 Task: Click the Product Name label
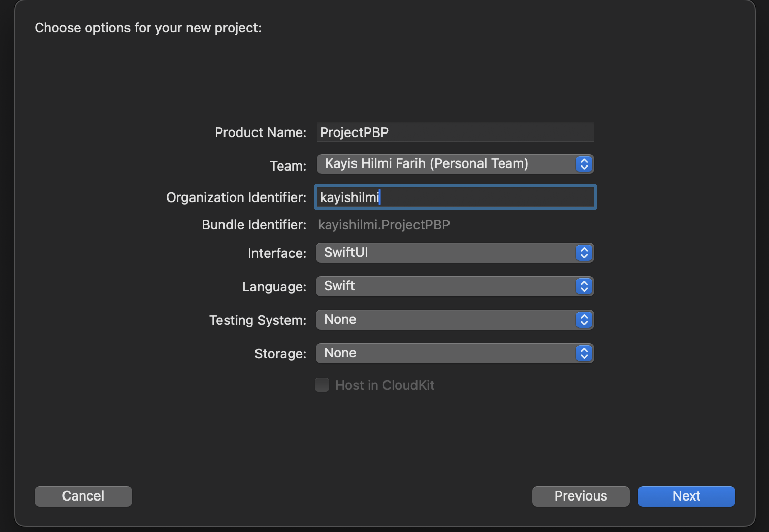coord(261,132)
